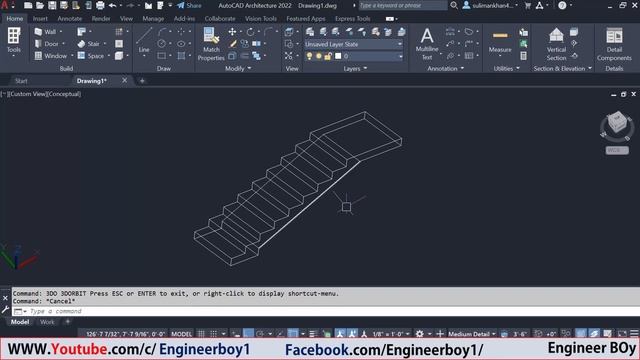The image size is (640, 360).
Task: Toggle the MODEL space button
Action: pyautogui.click(x=182, y=334)
